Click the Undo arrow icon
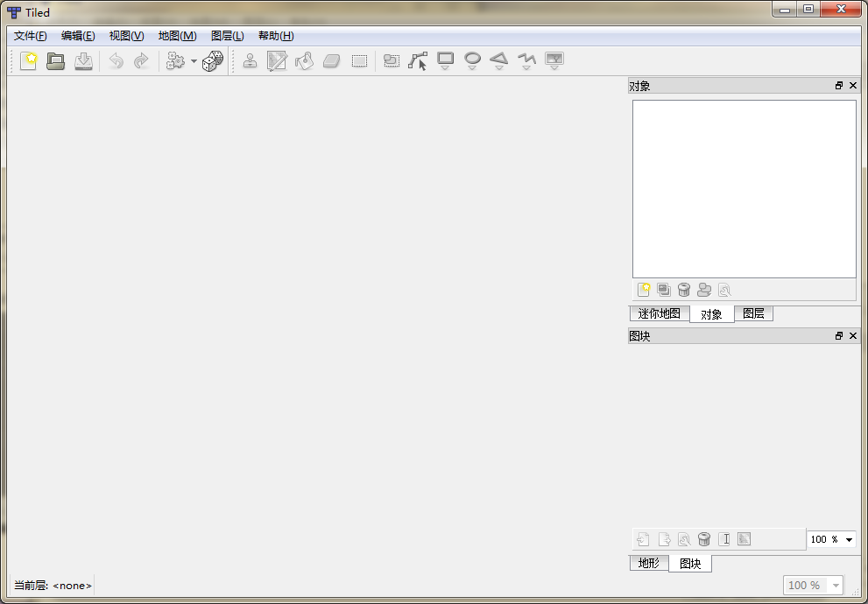 coord(116,61)
